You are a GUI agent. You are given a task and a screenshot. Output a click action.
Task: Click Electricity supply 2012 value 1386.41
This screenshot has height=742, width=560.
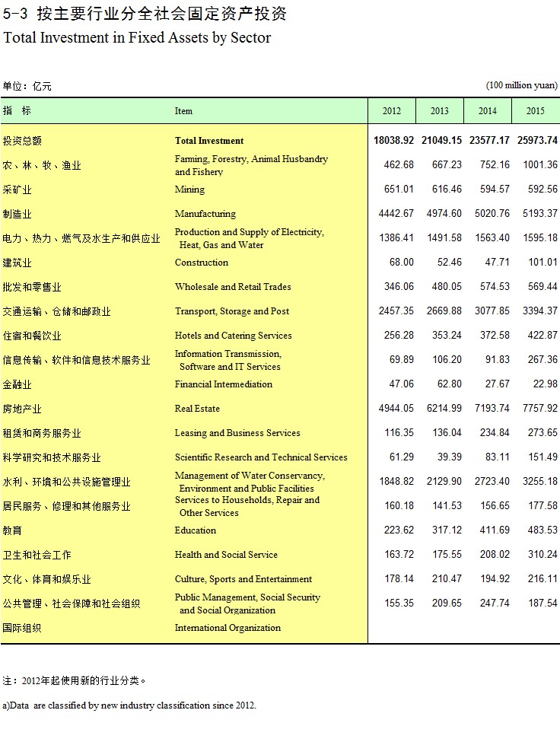[x=396, y=238]
